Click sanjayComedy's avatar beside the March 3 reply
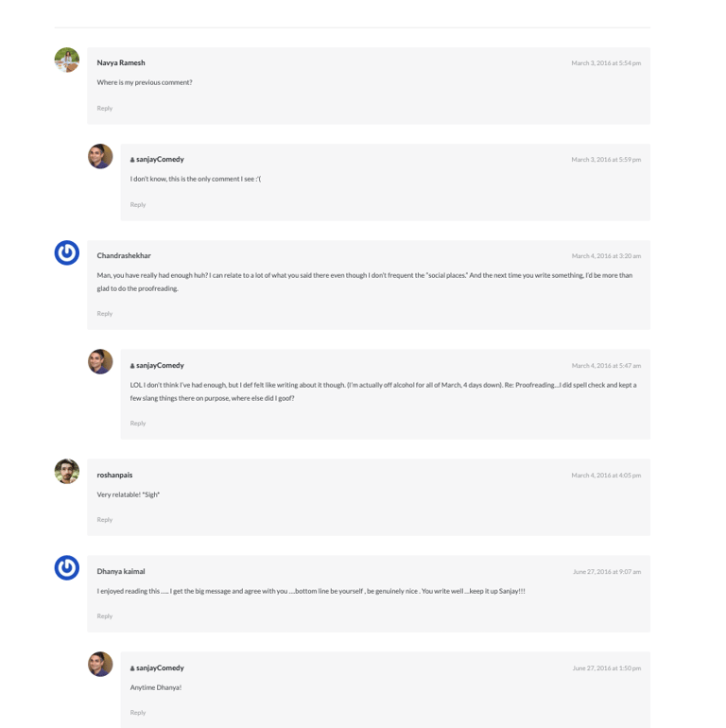This screenshot has height=728, width=726. click(x=100, y=156)
